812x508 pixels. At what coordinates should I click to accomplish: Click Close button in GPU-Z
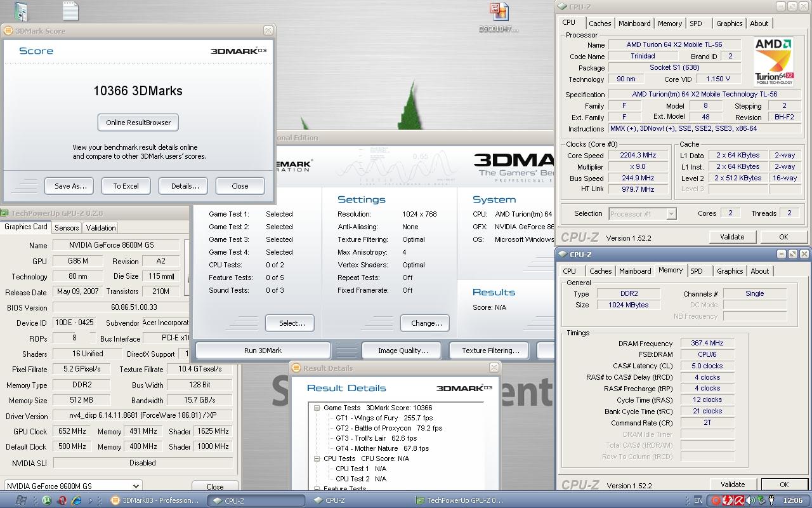tap(215, 486)
